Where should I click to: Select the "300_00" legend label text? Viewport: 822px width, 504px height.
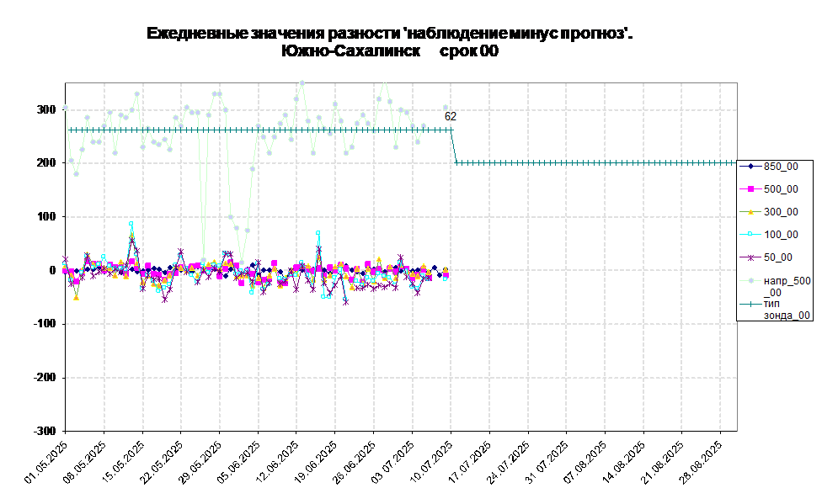[x=781, y=212]
